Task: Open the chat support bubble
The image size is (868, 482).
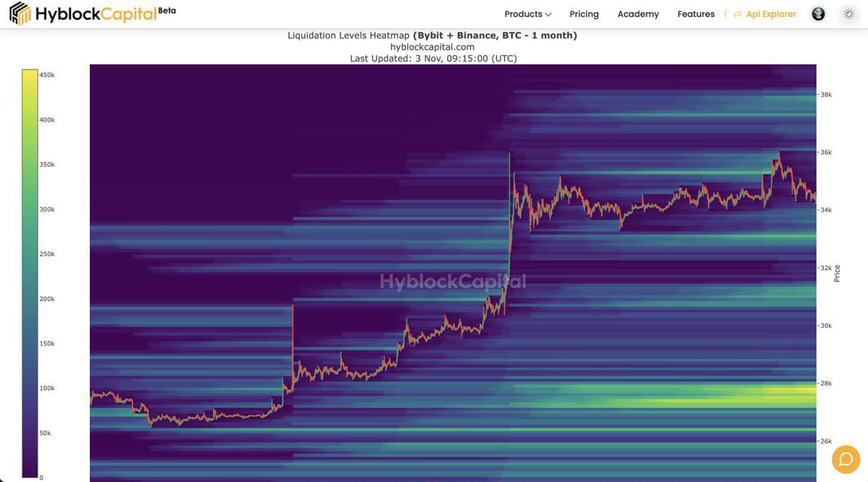Action: click(846, 459)
